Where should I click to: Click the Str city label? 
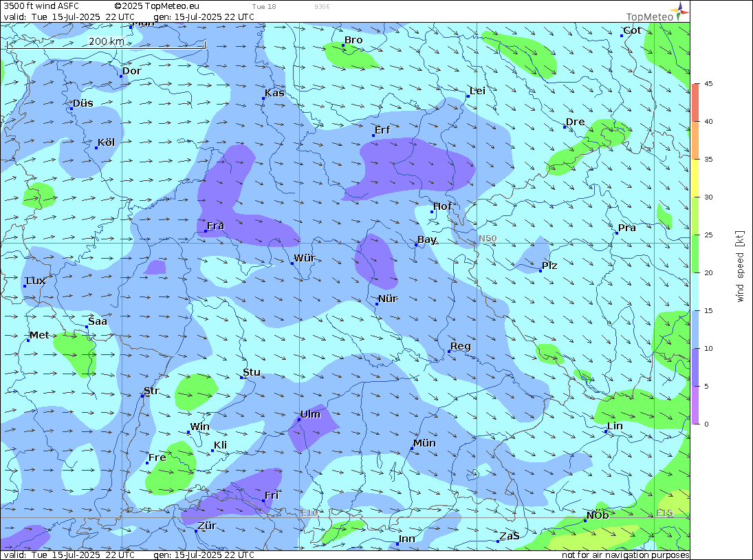tap(151, 391)
